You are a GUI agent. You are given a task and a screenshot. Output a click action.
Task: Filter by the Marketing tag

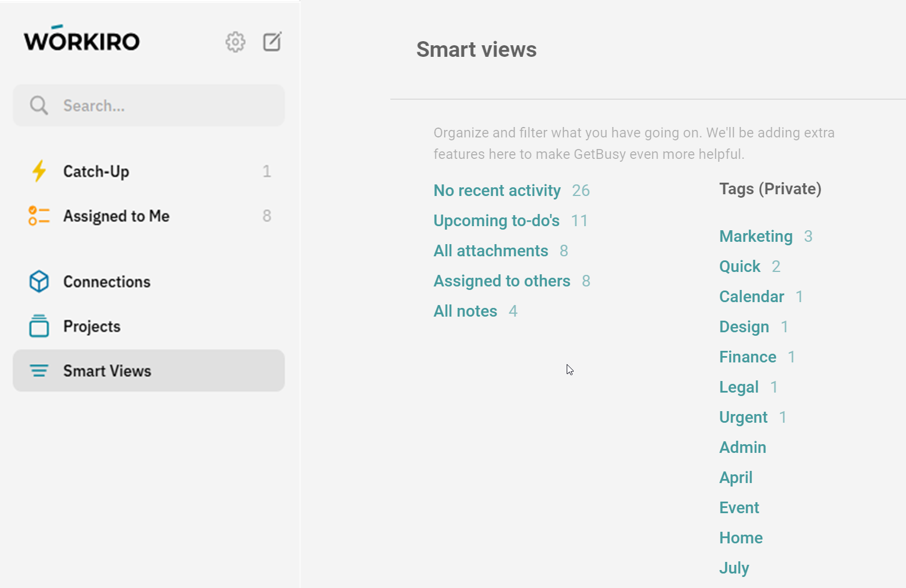coord(756,237)
